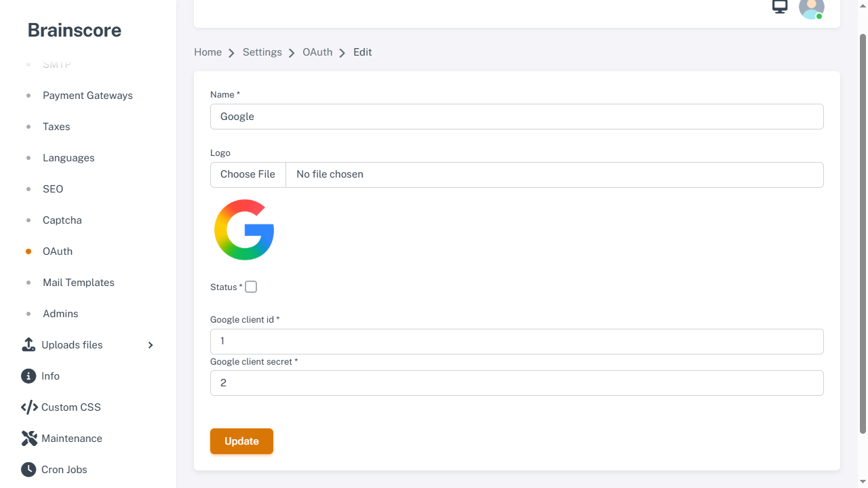Open Mail Templates settings
Image resolution: width=868 pixels, height=488 pixels.
(x=79, y=283)
